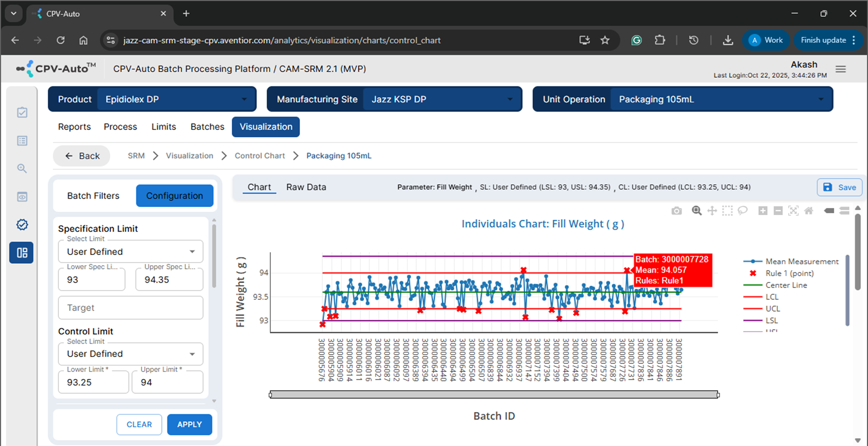Activate the pan tool on the chart
This screenshot has height=446, width=868.
712,211
